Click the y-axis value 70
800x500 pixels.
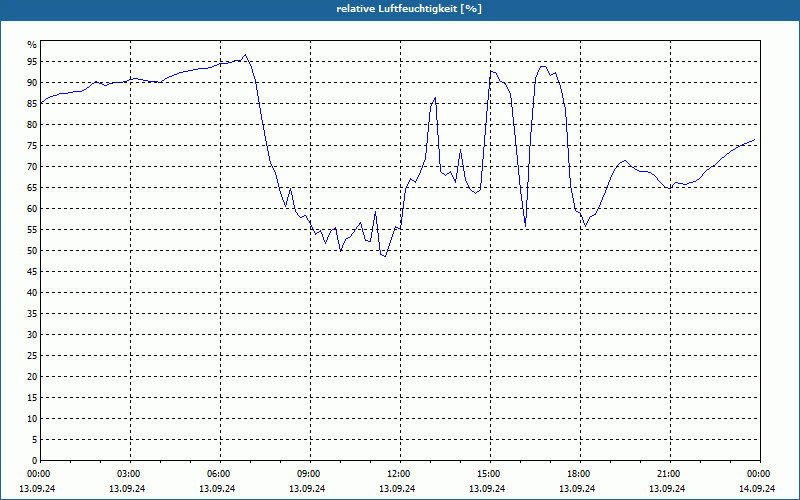[x=32, y=166]
